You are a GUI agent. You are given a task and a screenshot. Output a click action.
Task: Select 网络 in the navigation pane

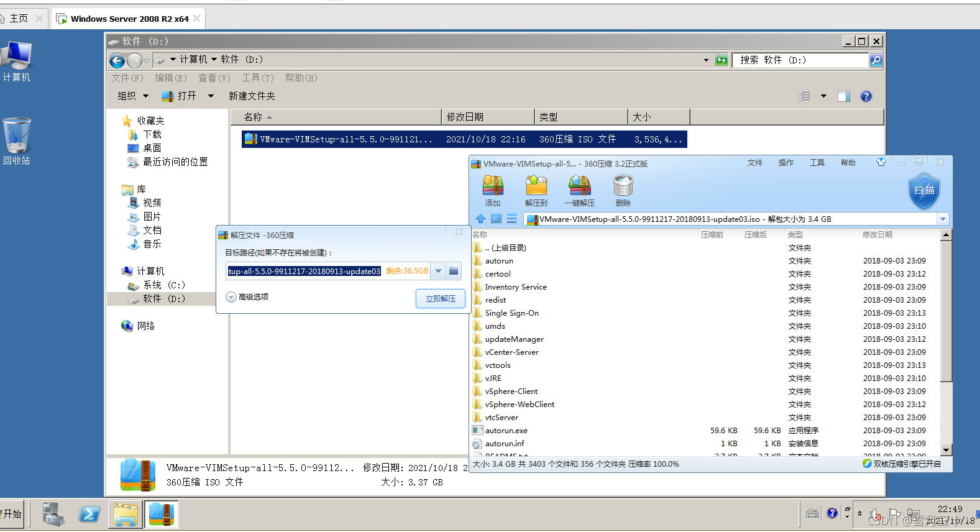pyautogui.click(x=139, y=326)
